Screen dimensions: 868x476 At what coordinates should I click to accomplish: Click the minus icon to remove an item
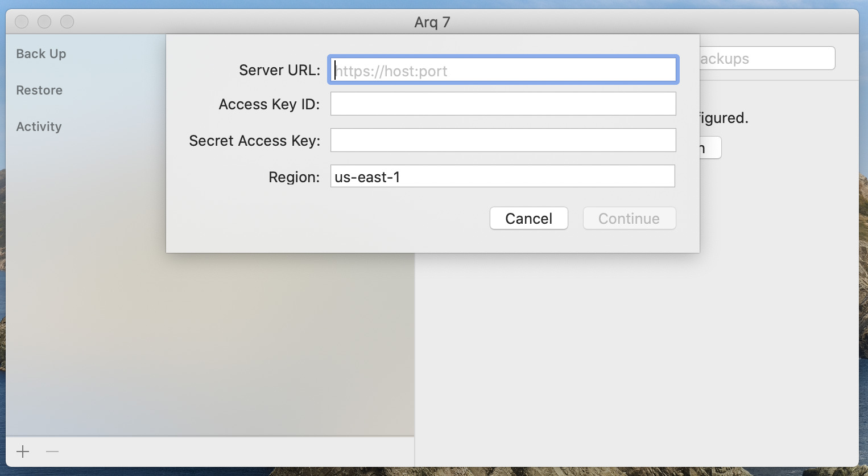click(52, 452)
